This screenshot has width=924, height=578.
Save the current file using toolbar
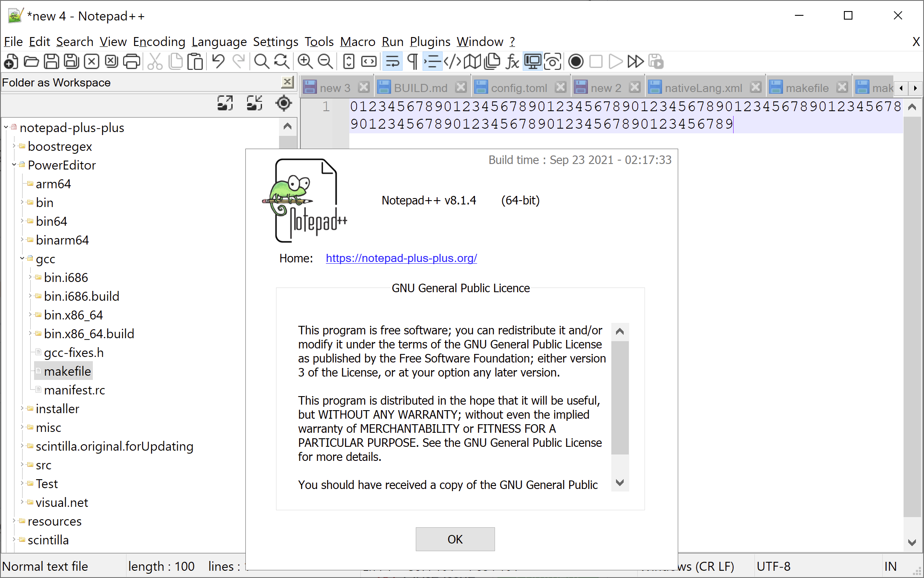click(52, 62)
